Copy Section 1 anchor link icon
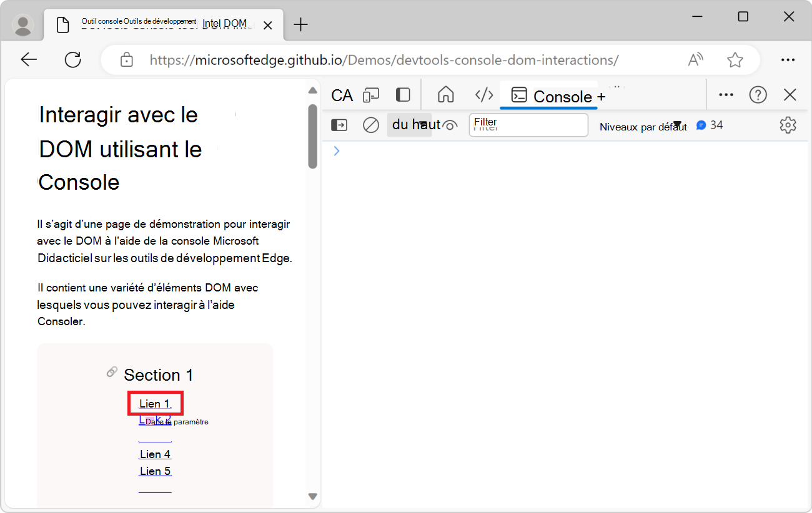Screen dimensions: 812x513 point(112,371)
